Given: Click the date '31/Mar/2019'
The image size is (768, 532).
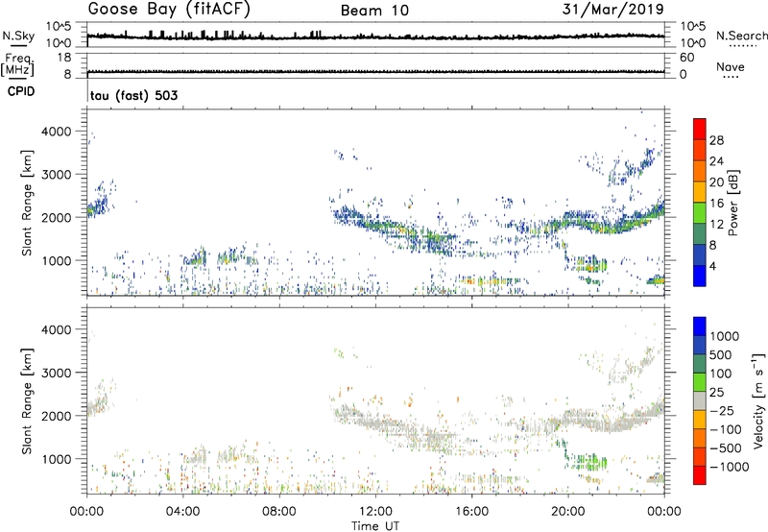Looking at the screenshot, I should [613, 9].
